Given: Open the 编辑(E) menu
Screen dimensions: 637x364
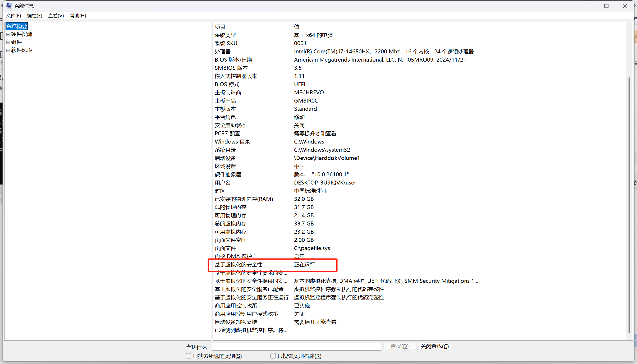Looking at the screenshot, I should tap(34, 16).
